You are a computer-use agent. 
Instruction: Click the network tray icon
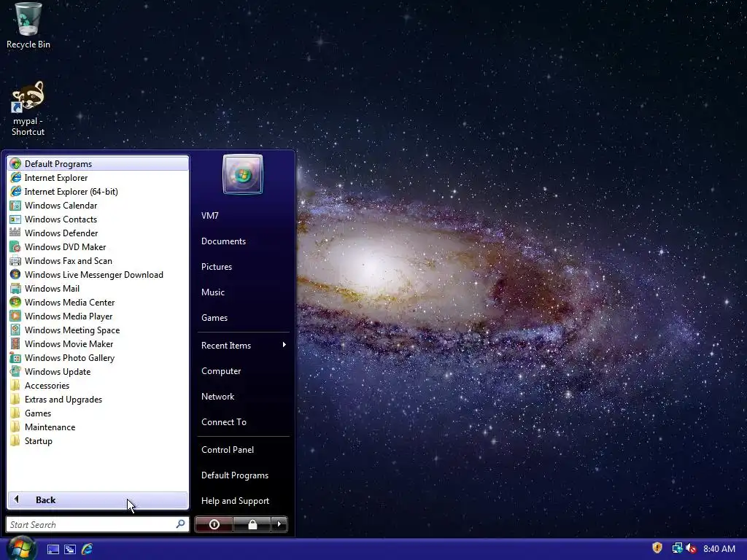677,548
